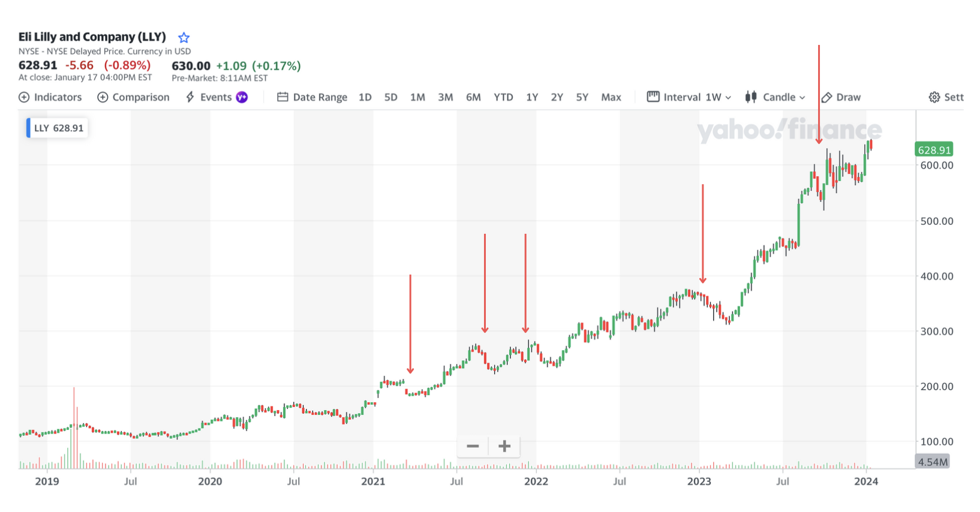Click the -5.66 price change value
The image size is (980, 512).
coord(79,65)
